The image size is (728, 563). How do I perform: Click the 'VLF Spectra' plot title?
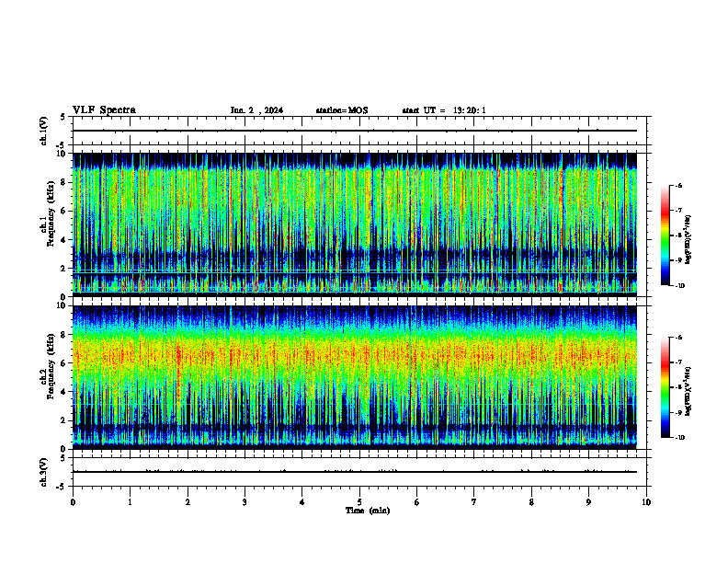click(104, 110)
